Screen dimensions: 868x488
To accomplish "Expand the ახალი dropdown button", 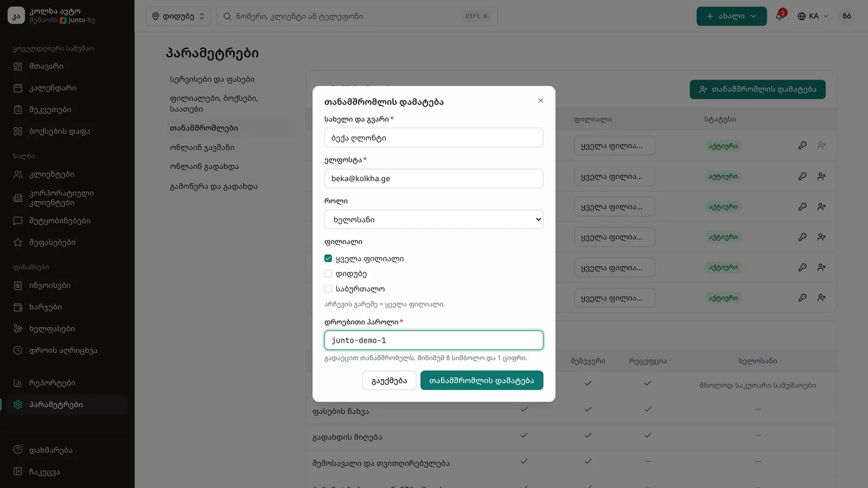I will pyautogui.click(x=731, y=16).
